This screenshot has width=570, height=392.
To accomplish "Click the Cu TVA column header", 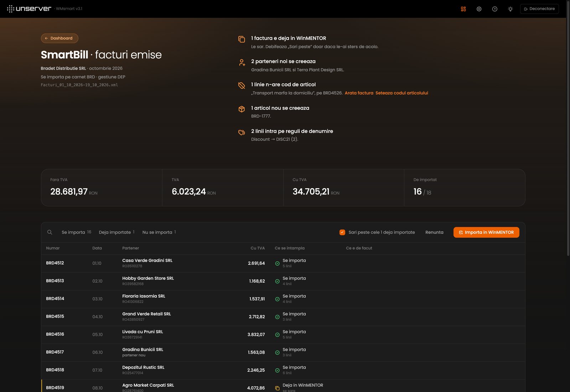I will (x=258, y=248).
